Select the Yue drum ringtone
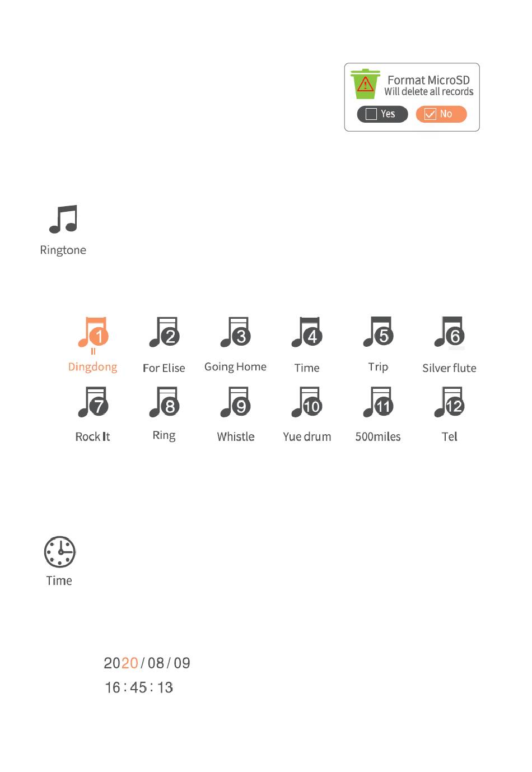532x772 pixels. click(306, 402)
